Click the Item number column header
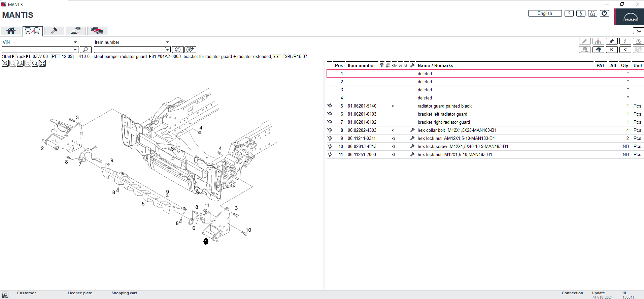 click(361, 65)
